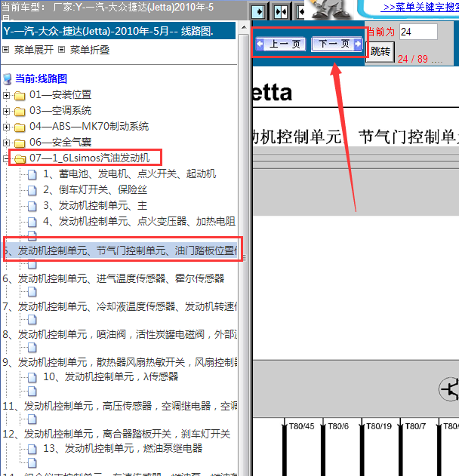Click page icon of 13、燃油泵继电器 item
The image size is (459, 476).
tap(32, 449)
